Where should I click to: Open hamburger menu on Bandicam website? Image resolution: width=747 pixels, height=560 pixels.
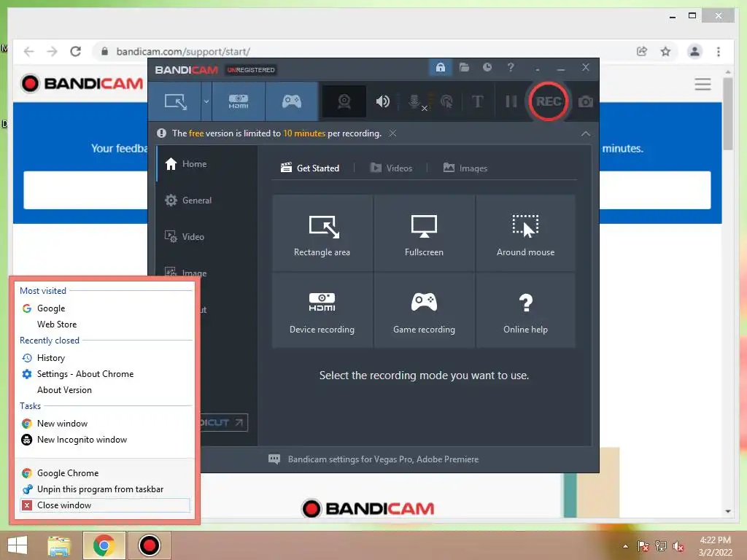click(703, 85)
